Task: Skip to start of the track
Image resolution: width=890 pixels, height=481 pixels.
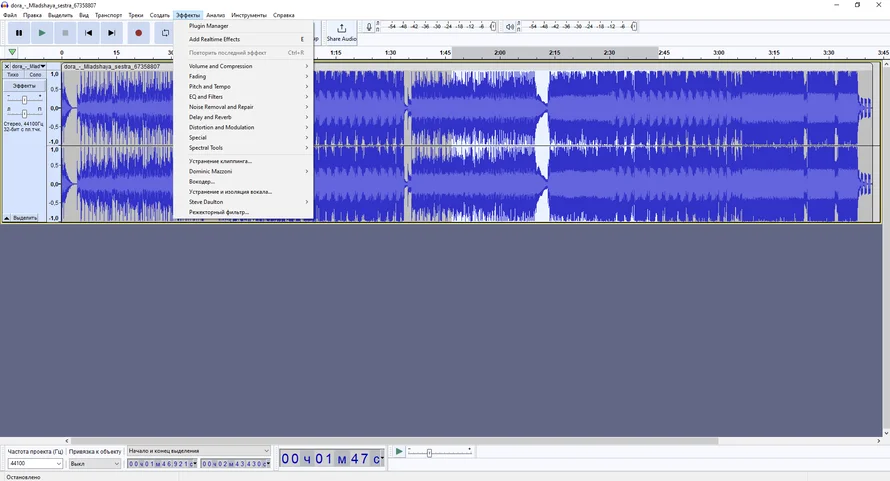Action: [x=89, y=33]
